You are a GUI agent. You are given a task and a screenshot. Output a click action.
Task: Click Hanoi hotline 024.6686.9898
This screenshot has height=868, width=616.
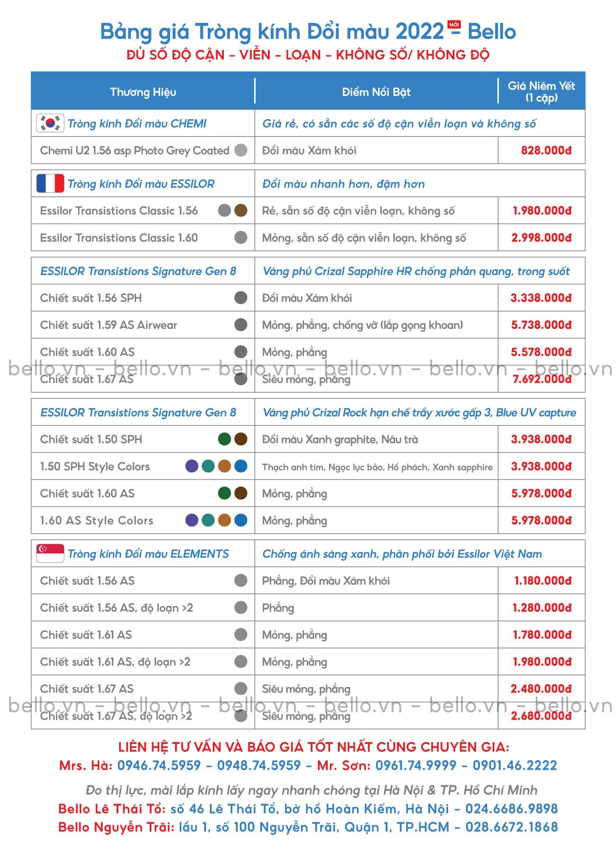point(511,809)
